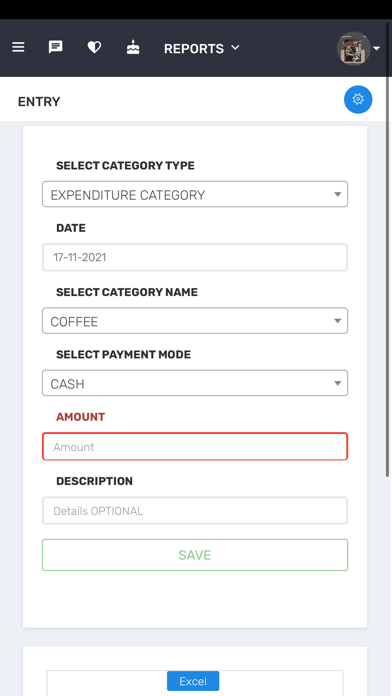Click the user profile avatar
The width and height of the screenshot is (392, 696).
353,48
